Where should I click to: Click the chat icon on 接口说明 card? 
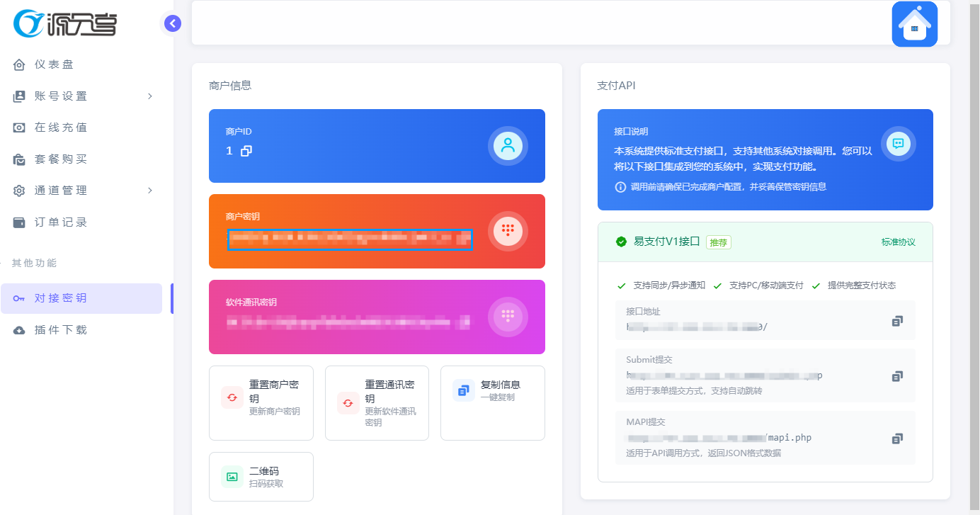click(x=898, y=144)
